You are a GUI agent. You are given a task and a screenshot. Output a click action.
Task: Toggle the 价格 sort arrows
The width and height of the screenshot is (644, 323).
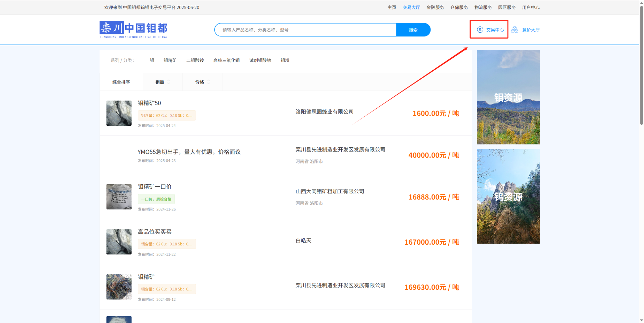point(208,82)
